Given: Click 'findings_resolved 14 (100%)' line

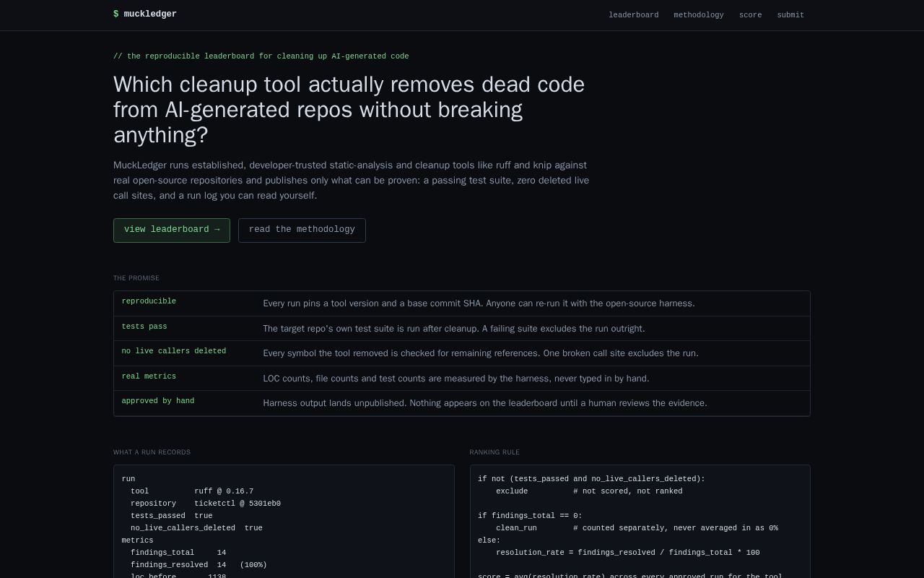Looking at the screenshot, I should pyautogui.click(x=199, y=565).
